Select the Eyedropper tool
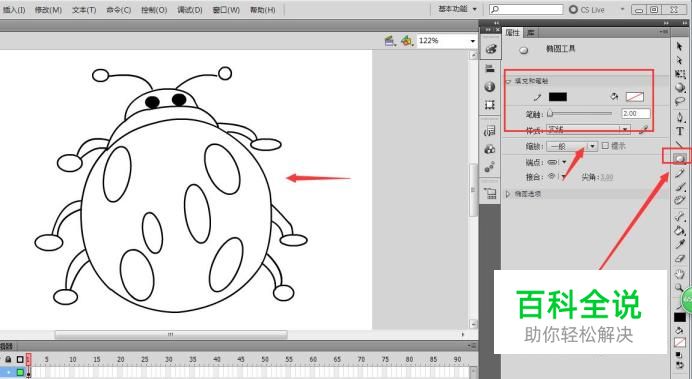The height and width of the screenshot is (379, 692). click(680, 244)
